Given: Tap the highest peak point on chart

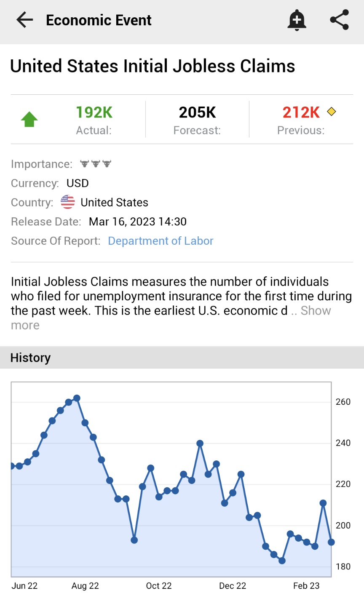Looking at the screenshot, I should (77, 398).
